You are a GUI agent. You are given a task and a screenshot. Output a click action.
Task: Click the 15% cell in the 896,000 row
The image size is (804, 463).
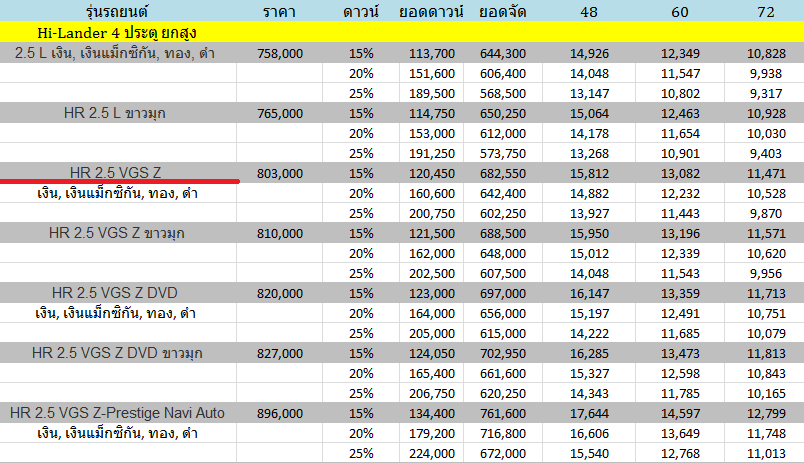pyautogui.click(x=361, y=414)
